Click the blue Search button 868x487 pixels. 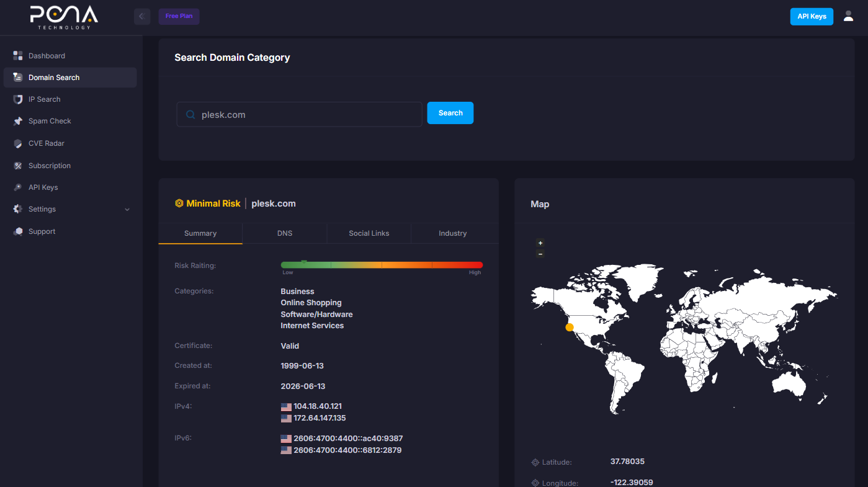[450, 113]
